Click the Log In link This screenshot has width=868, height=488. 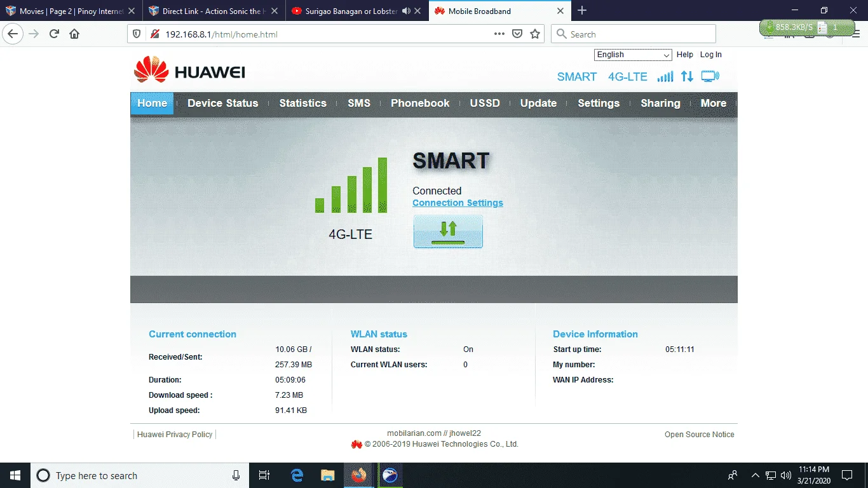coord(711,55)
